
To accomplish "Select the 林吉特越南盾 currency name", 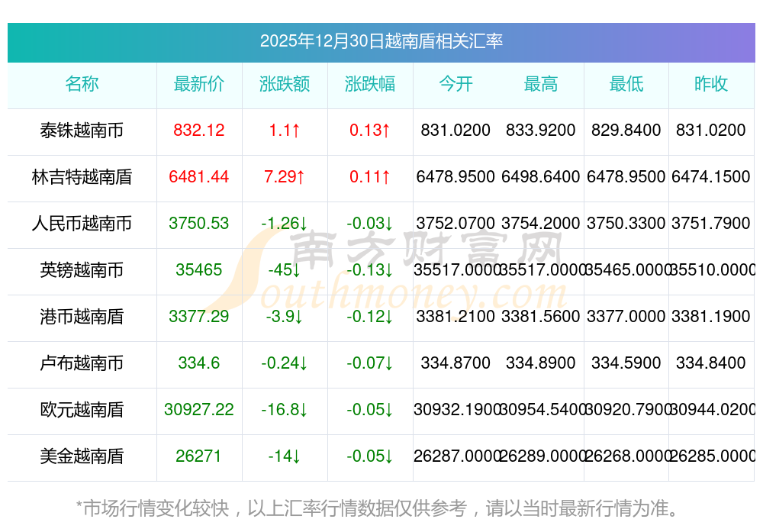I will [x=82, y=177].
